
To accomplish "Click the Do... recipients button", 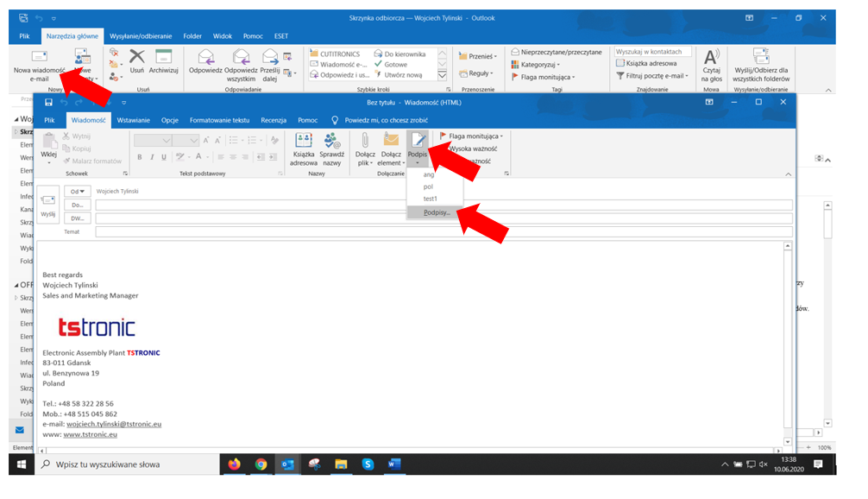I will pos(78,205).
